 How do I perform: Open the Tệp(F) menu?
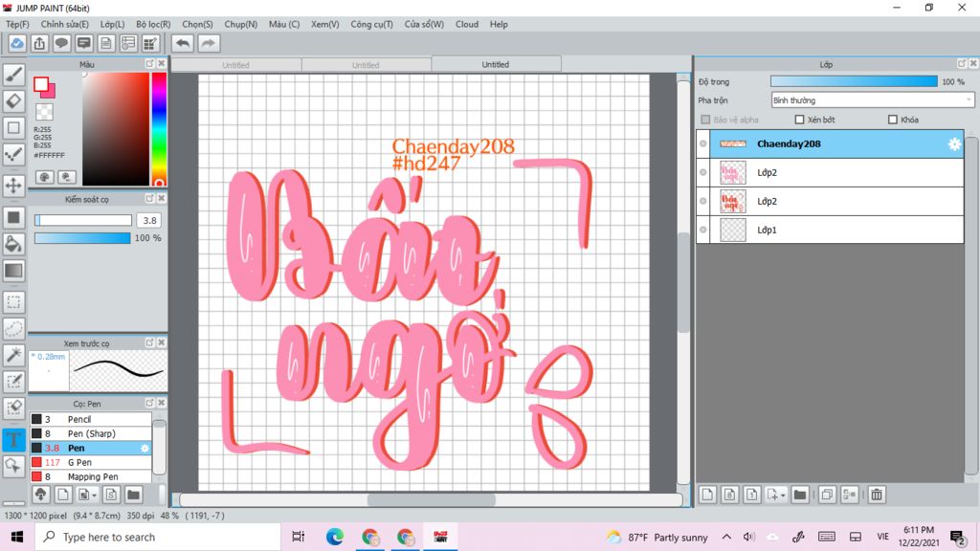click(x=17, y=24)
